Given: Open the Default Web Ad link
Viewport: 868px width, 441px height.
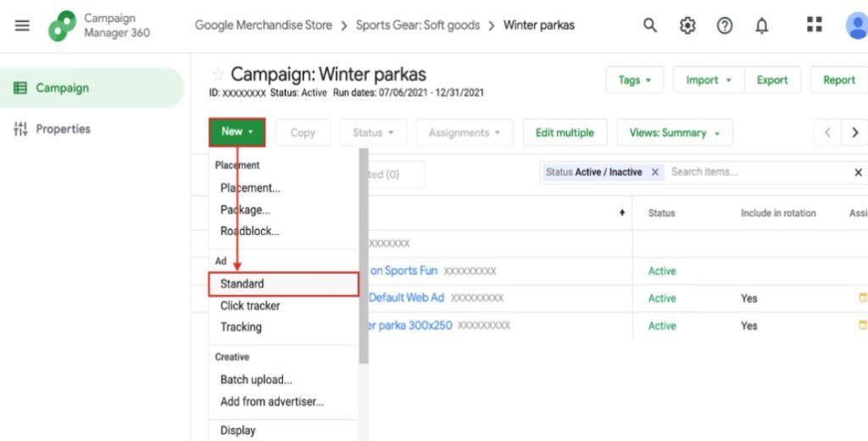Looking at the screenshot, I should pyautogui.click(x=406, y=298).
